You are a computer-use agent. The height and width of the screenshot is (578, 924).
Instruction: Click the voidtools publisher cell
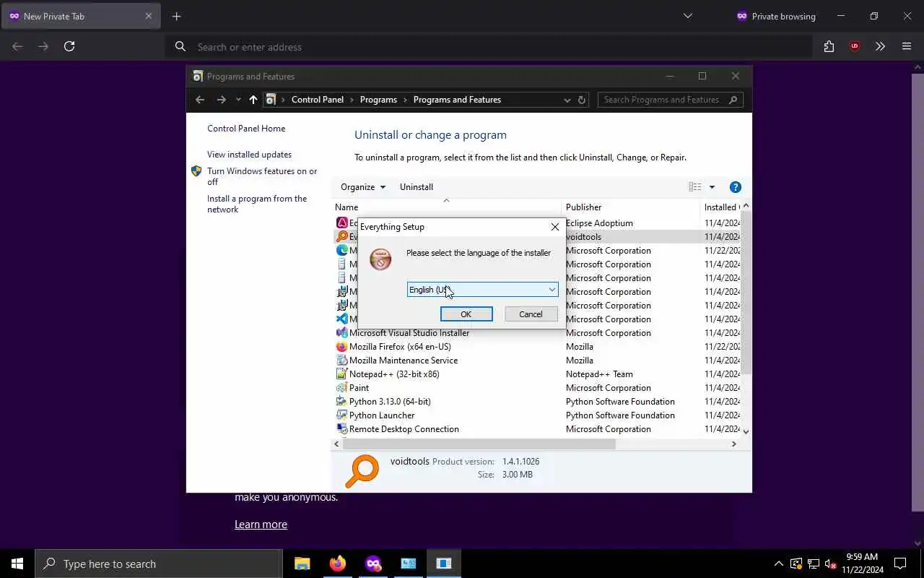point(583,237)
